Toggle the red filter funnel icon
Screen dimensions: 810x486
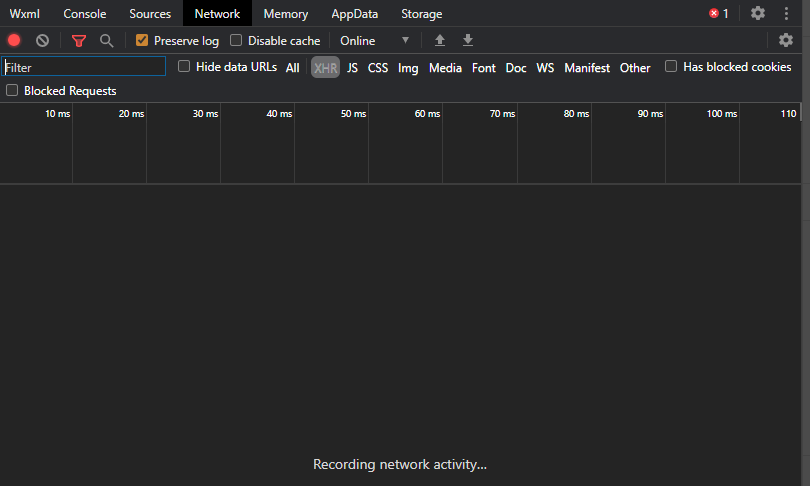[x=79, y=41]
